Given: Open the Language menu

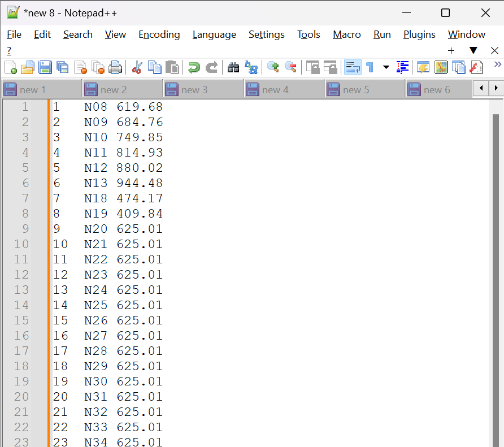Looking at the screenshot, I should coord(214,34).
